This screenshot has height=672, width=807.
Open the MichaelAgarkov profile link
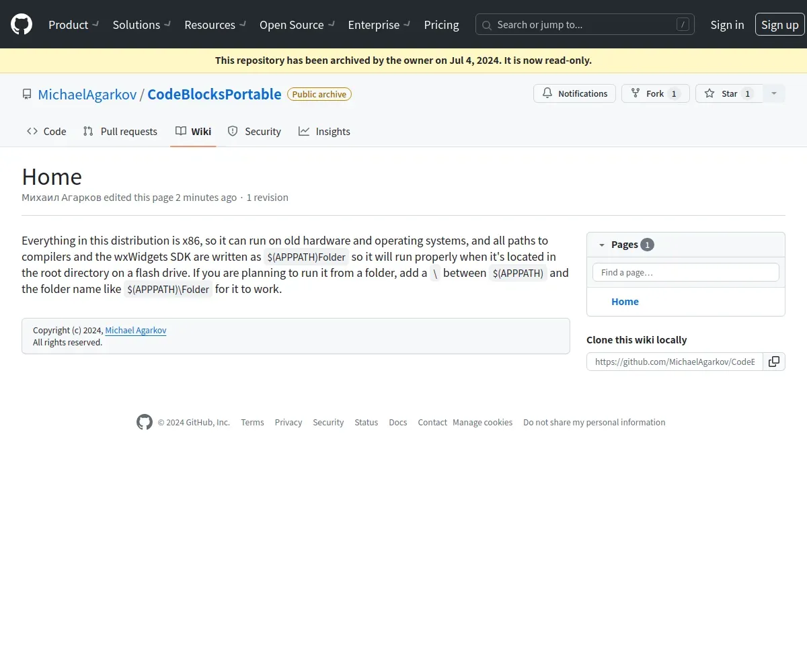coord(87,94)
